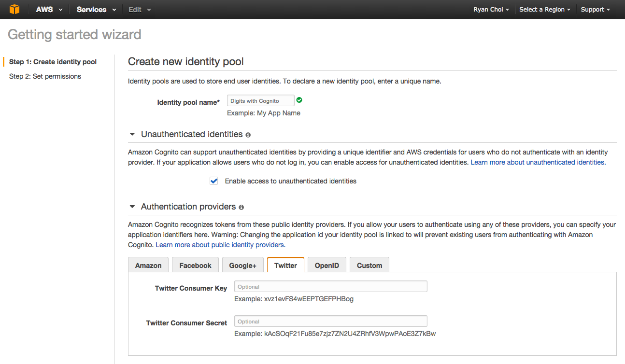Click the Twitter Consumer Key label

click(191, 288)
